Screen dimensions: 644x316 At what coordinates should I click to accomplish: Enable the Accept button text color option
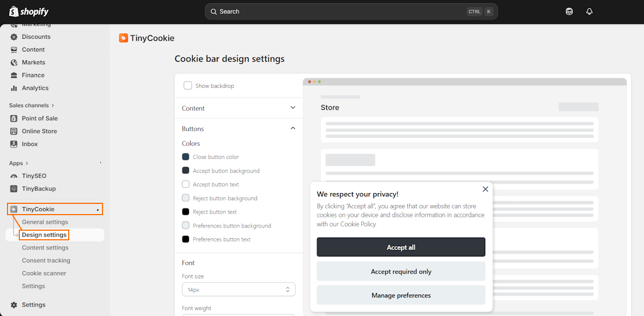pos(185,184)
